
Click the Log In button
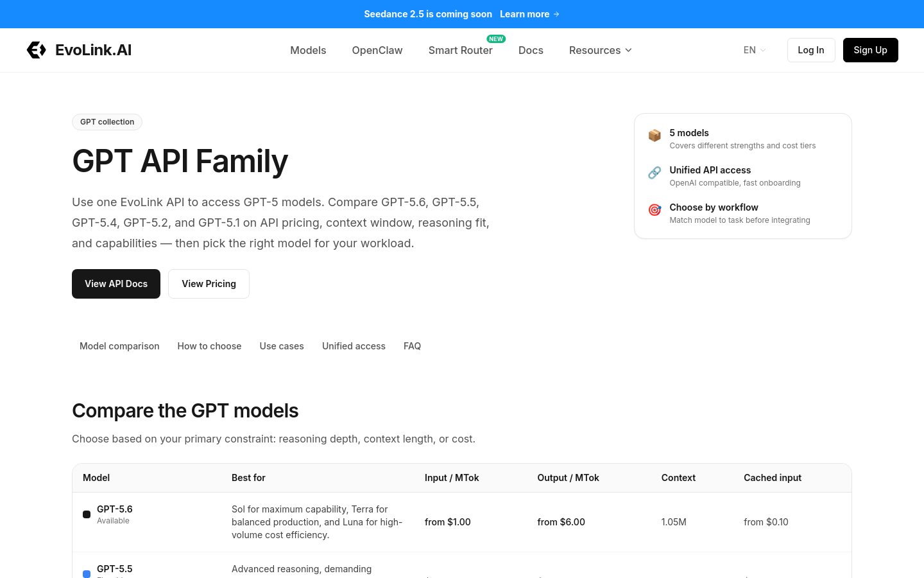coord(811,50)
